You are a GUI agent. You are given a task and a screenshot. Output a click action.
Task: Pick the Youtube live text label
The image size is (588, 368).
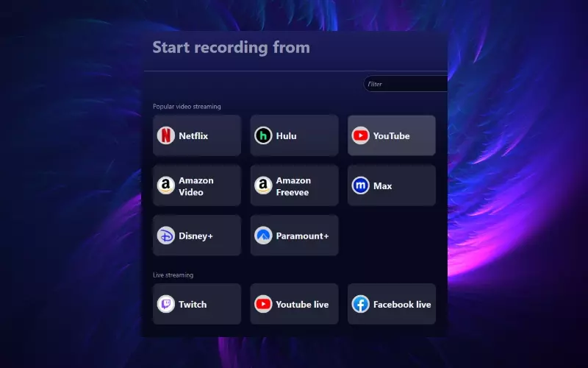302,305
